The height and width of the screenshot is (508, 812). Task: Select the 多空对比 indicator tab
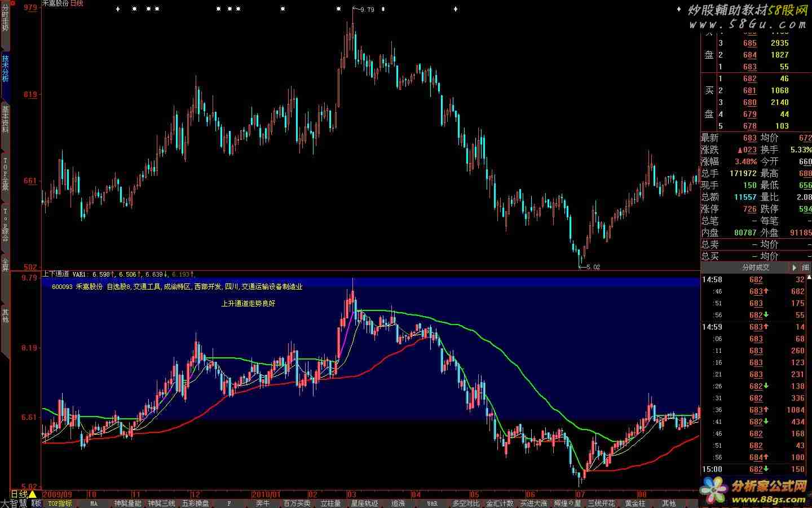[x=466, y=503]
